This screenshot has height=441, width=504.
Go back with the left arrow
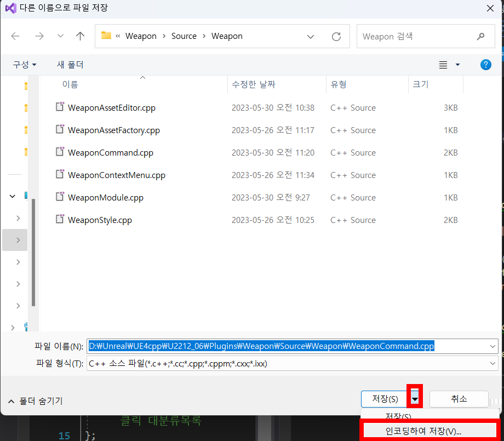15,36
